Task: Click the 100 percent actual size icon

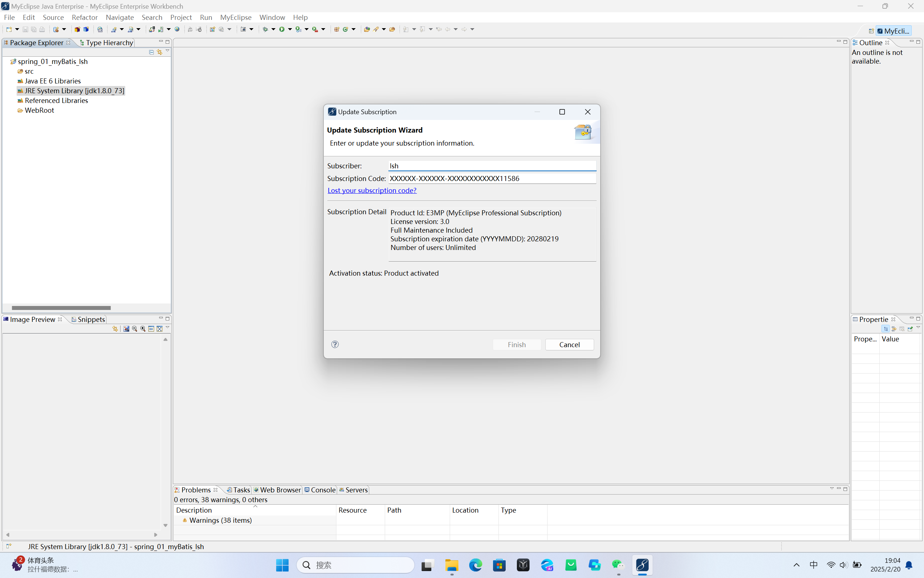Action: point(151,329)
